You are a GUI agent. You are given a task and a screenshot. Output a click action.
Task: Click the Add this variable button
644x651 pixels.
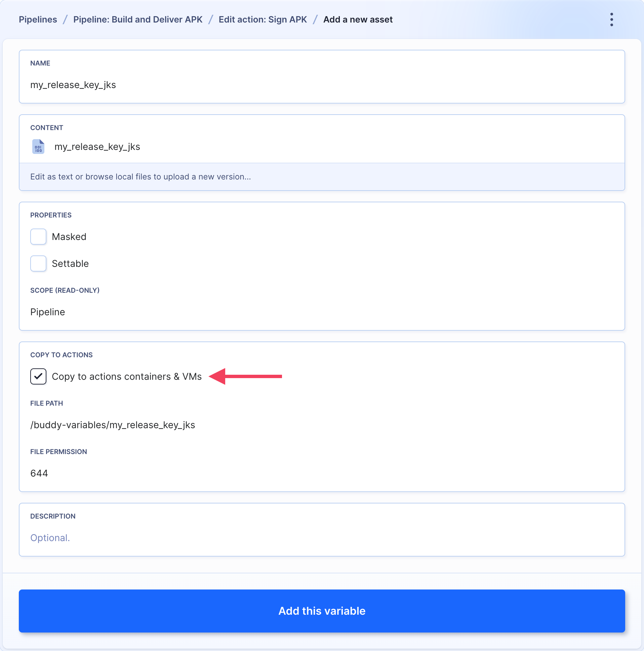[322, 611]
